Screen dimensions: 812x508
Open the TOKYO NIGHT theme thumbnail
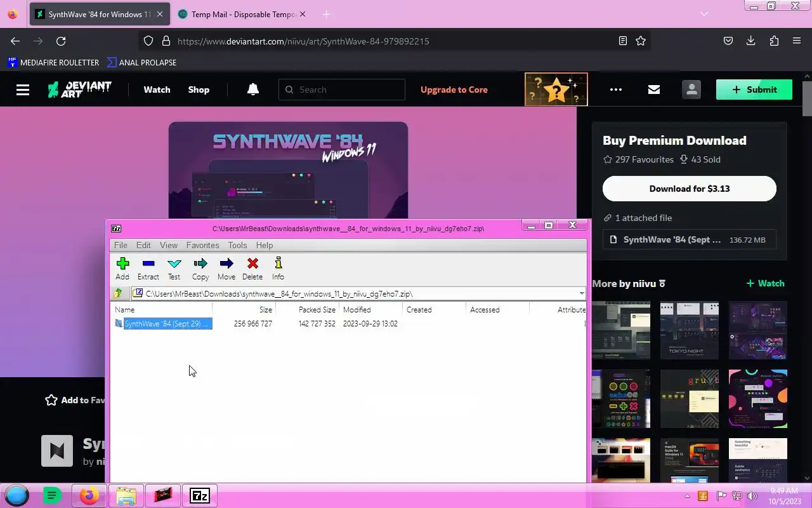coord(690,330)
